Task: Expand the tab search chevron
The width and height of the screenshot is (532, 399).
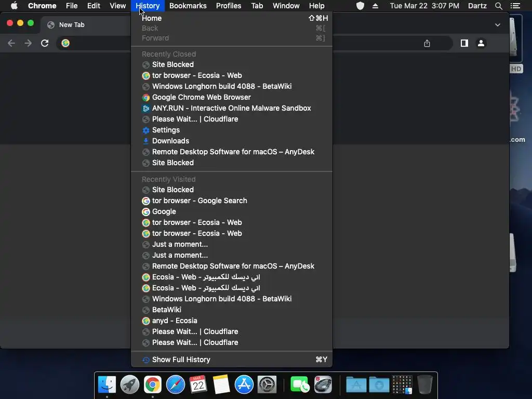Action: (497, 25)
